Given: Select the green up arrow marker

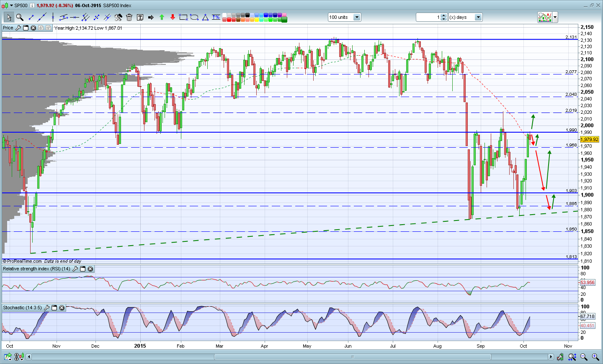Looking at the screenshot, I should point(162,17).
